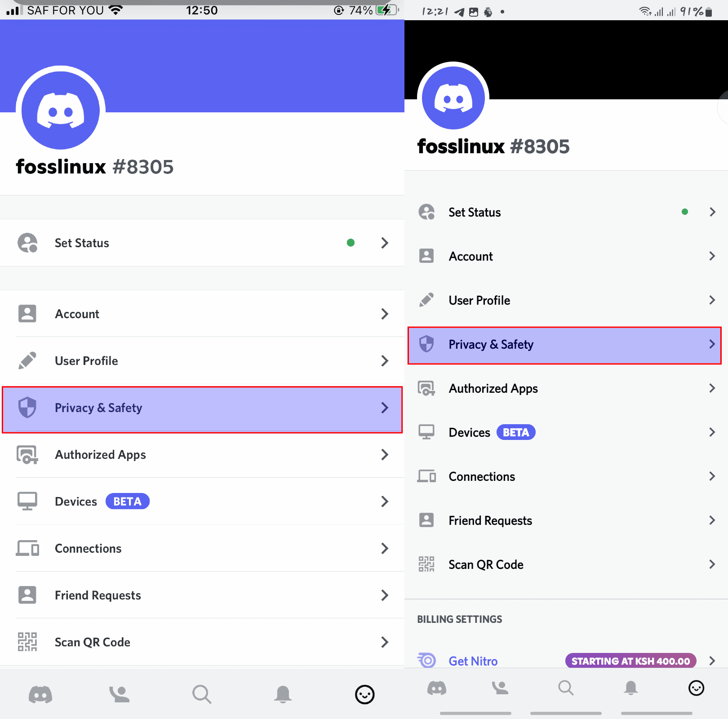Tap the Discord avatar in right screen
Image resolution: width=728 pixels, height=719 pixels.
pyautogui.click(x=453, y=98)
